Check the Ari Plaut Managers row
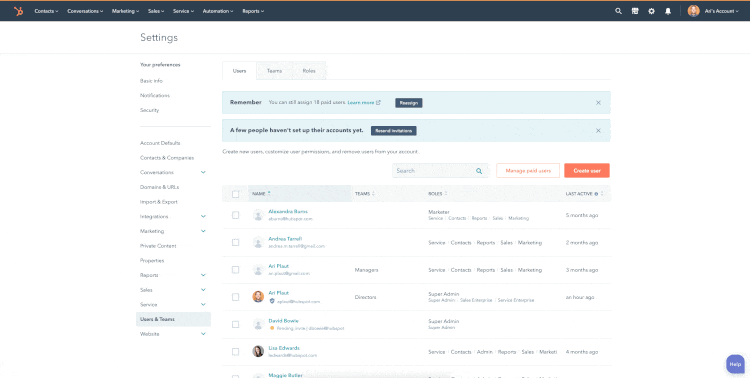The width and height of the screenshot is (750, 378). click(x=235, y=270)
